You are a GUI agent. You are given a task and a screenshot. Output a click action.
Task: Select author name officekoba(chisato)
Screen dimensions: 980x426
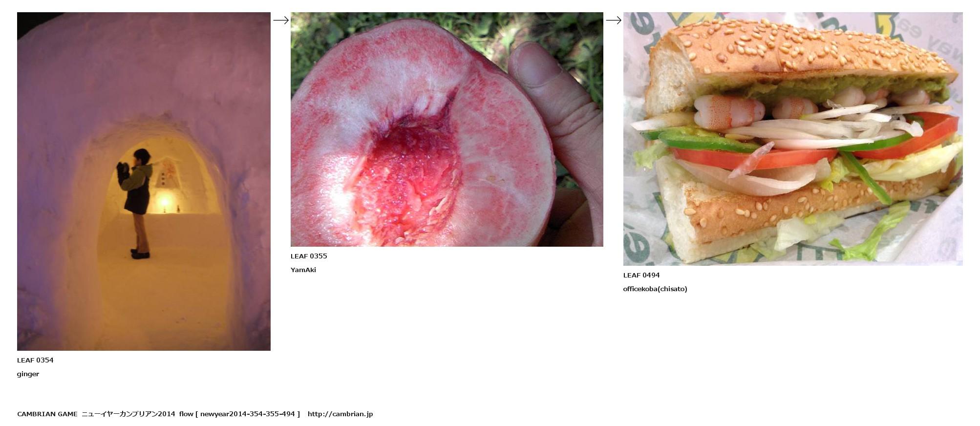click(655, 289)
